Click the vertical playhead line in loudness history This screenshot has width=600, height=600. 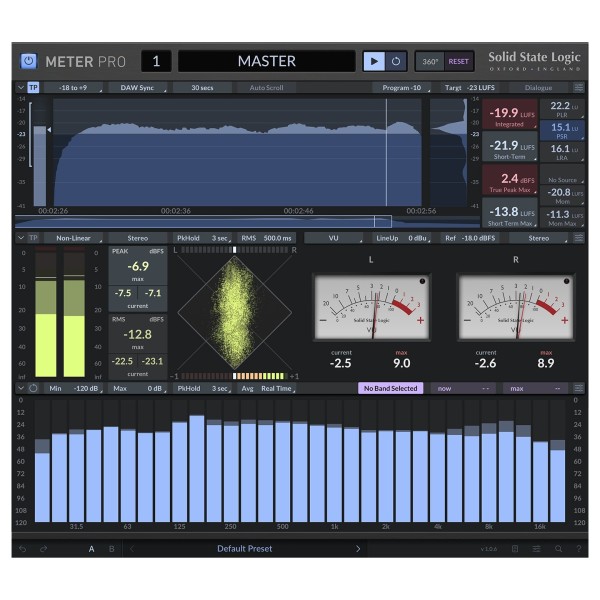point(386,152)
